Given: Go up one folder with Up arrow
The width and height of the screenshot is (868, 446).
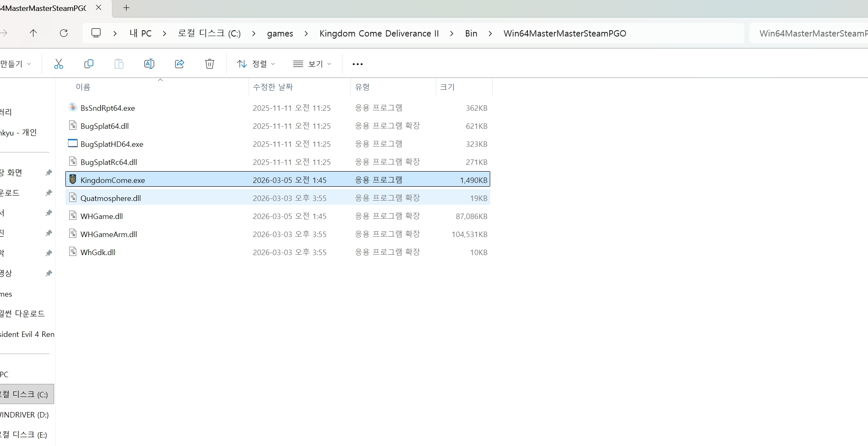Looking at the screenshot, I should (x=34, y=33).
